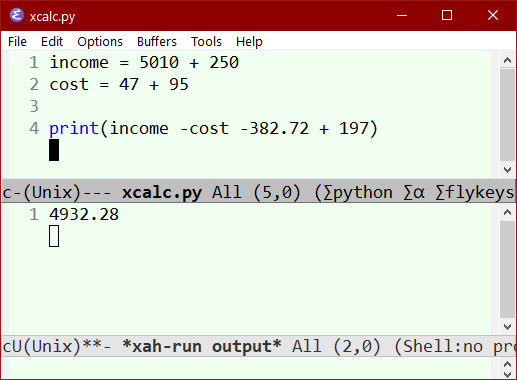This screenshot has height=380, width=517.
Task: Click the number 95 on line 2
Action: tap(179, 84)
